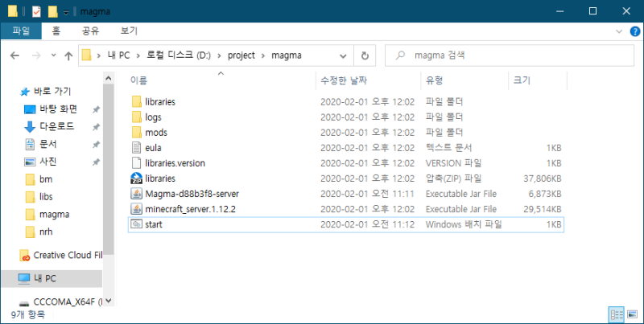
Task: Switch to large icons view layout
Action: coord(633,314)
